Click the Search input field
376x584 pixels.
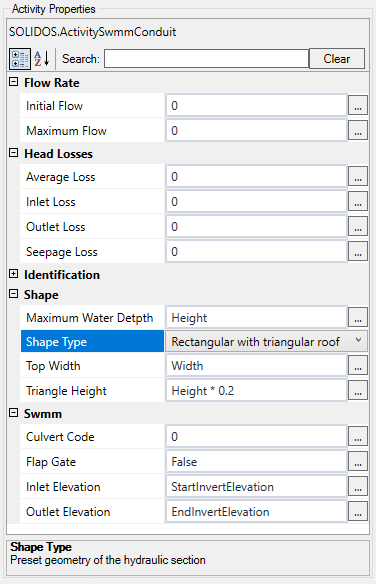pos(206,58)
